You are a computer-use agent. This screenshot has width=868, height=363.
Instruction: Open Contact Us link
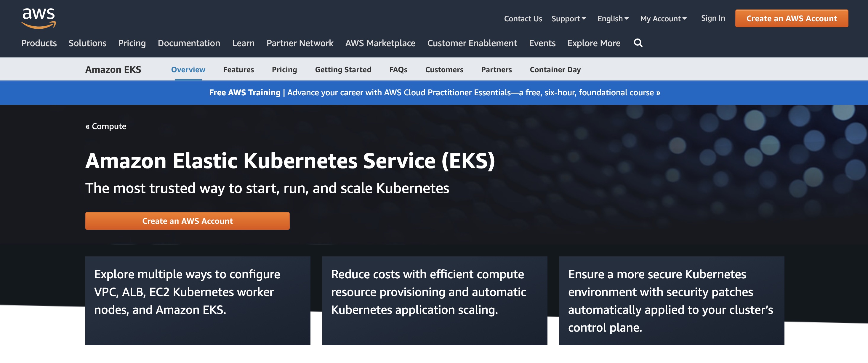[523, 19]
